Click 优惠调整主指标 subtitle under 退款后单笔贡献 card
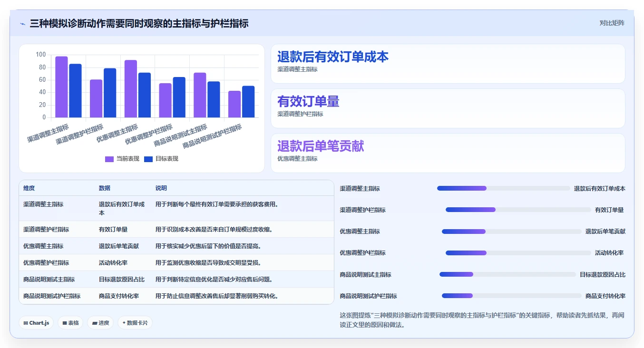Image resolution: width=644 pixels, height=348 pixels. [x=297, y=159]
